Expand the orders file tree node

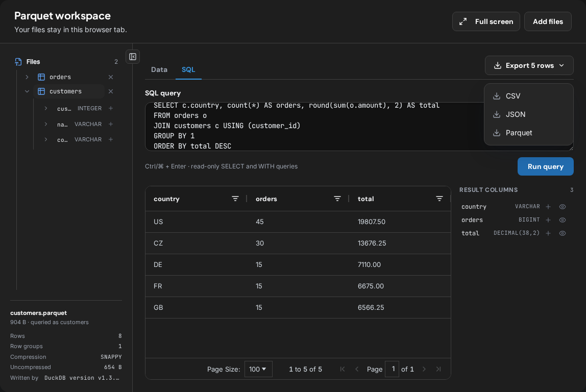coord(27,77)
